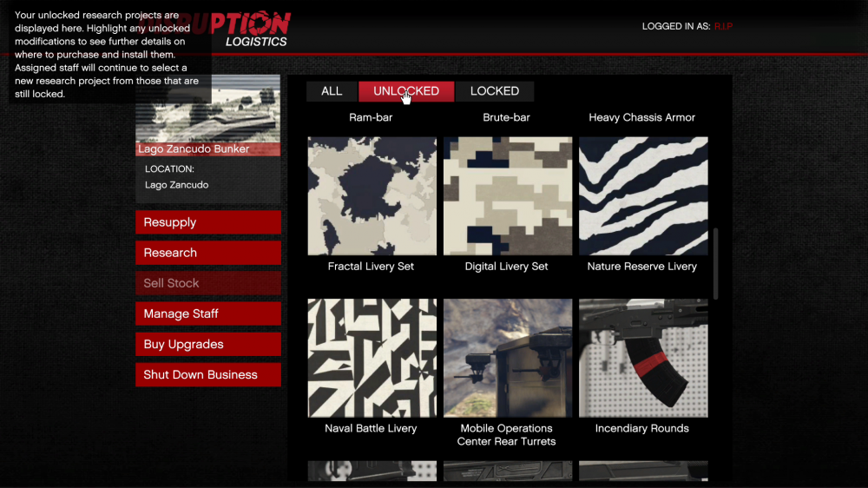This screenshot has width=868, height=488.
Task: Open Manage Staff
Action: click(x=208, y=313)
